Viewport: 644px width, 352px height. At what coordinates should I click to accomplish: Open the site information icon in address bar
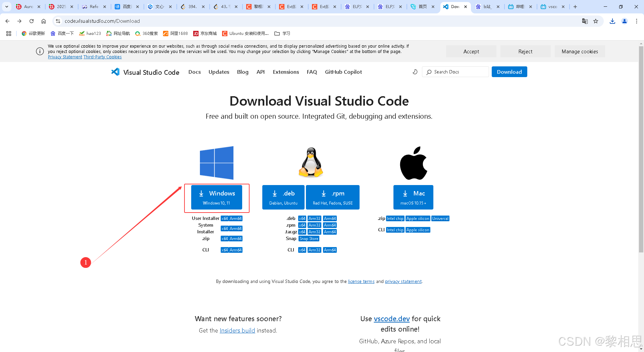click(x=58, y=21)
